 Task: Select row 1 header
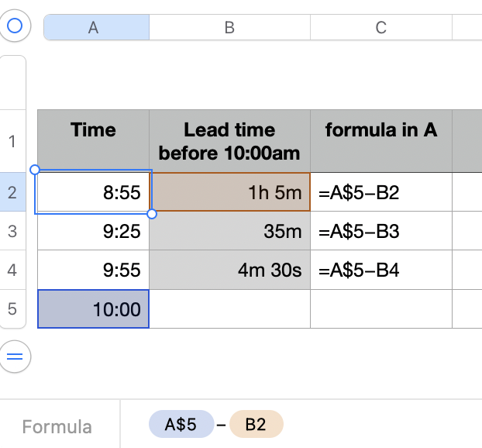[x=12, y=141]
